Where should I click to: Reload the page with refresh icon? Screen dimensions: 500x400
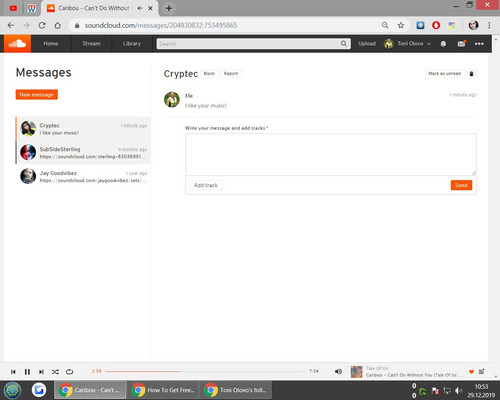tap(42, 25)
